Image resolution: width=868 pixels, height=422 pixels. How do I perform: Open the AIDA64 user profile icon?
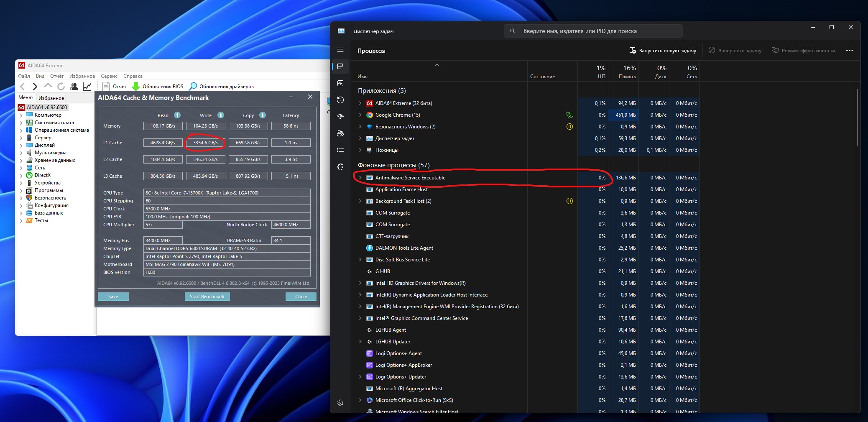point(74,87)
